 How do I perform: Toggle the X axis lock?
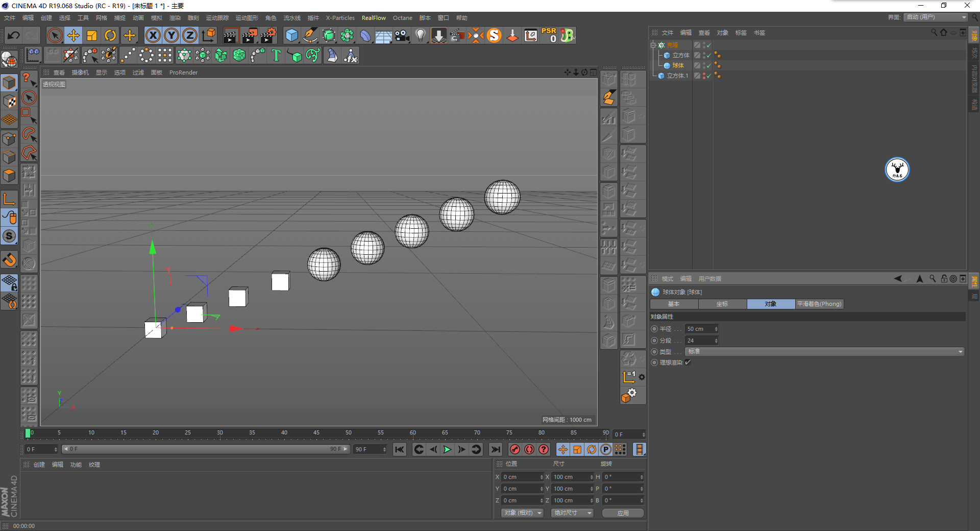(153, 36)
